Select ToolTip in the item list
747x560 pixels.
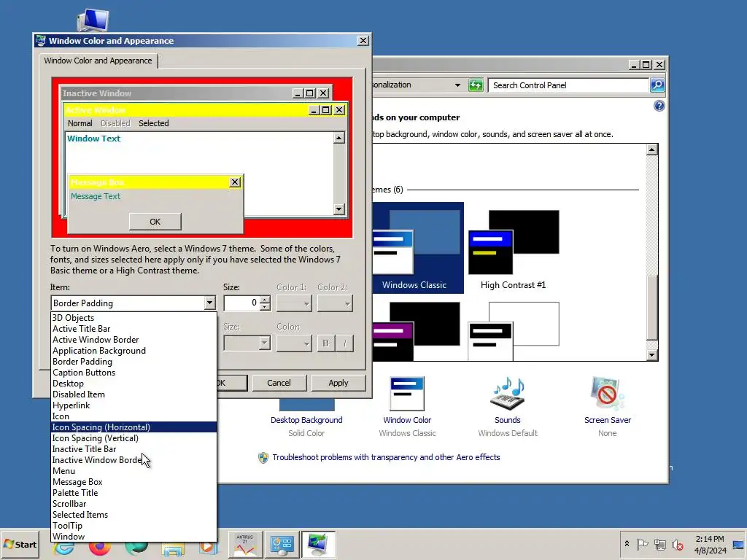click(x=134, y=526)
